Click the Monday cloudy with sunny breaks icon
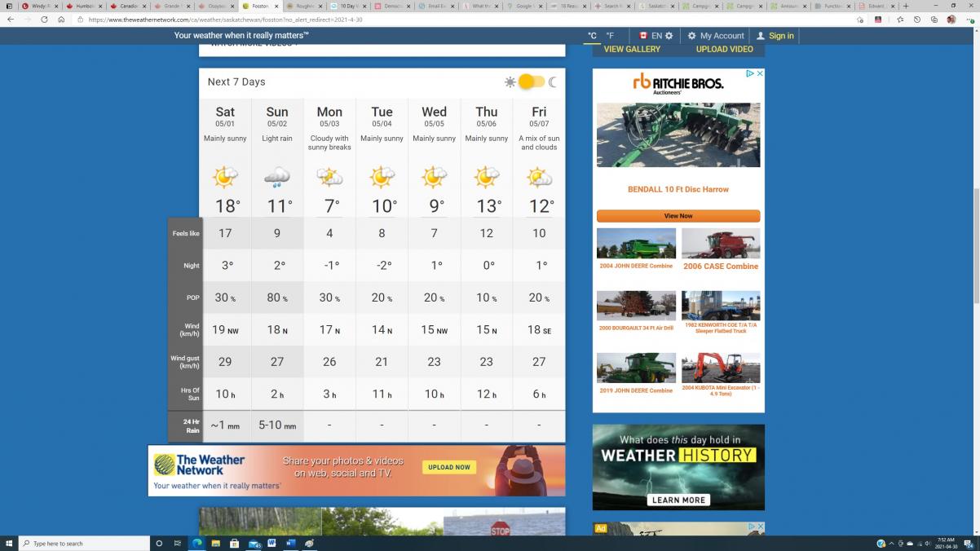The image size is (980, 551). [x=329, y=177]
